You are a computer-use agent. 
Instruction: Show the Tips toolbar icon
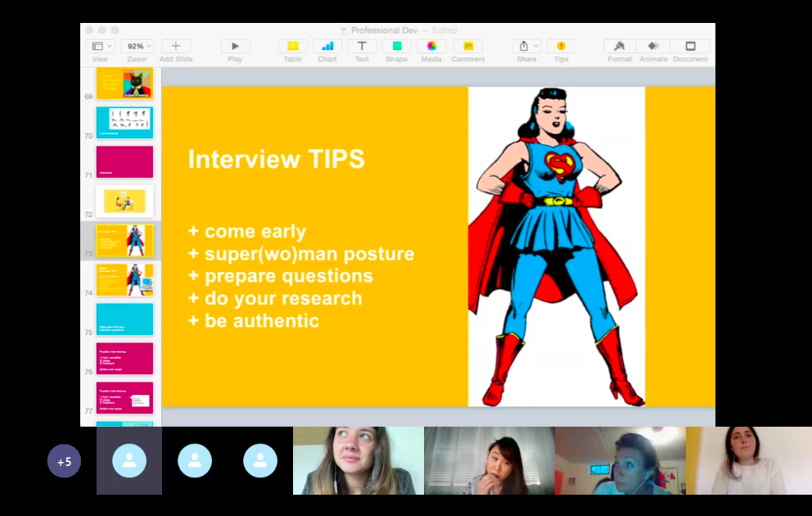[561, 47]
